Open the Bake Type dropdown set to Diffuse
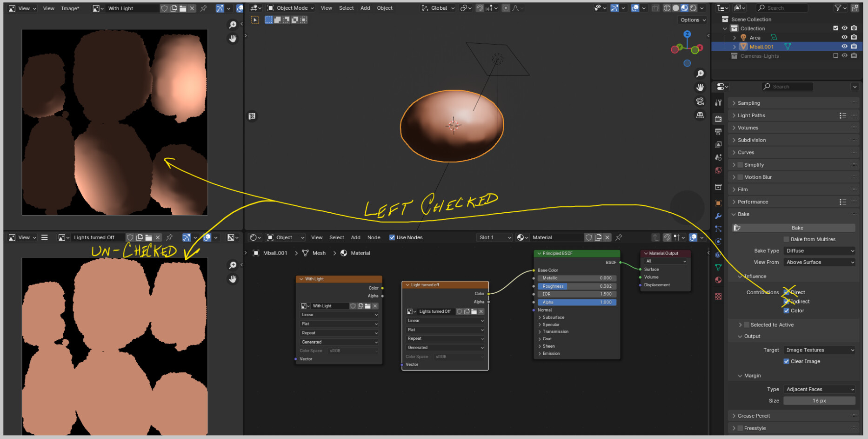This screenshot has width=868, height=439. 820,250
